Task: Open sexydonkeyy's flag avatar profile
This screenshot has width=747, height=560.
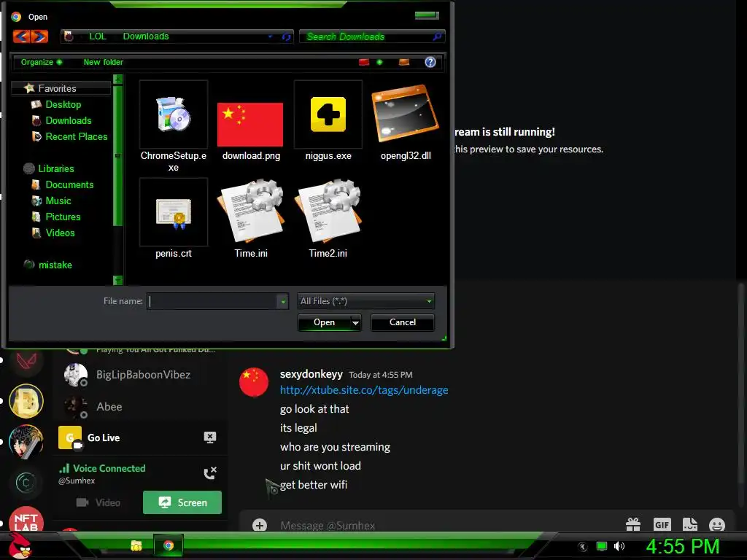Action: [x=253, y=382]
